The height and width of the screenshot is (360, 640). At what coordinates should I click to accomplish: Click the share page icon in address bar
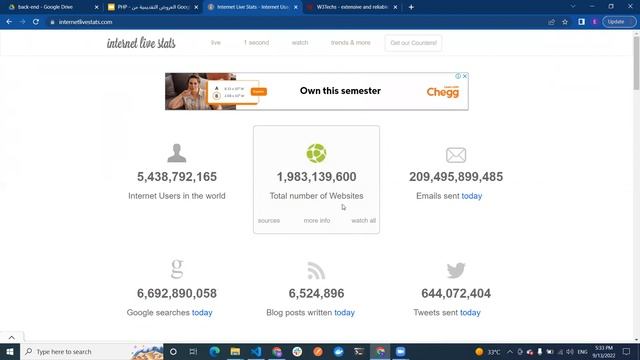(x=551, y=22)
